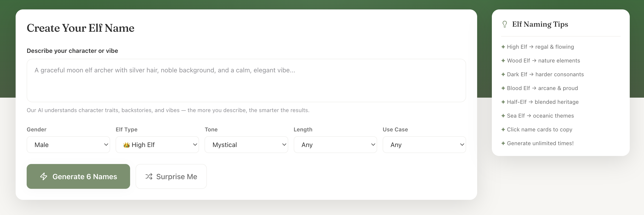
Task: Open the Use Case dropdown
Action: click(424, 144)
